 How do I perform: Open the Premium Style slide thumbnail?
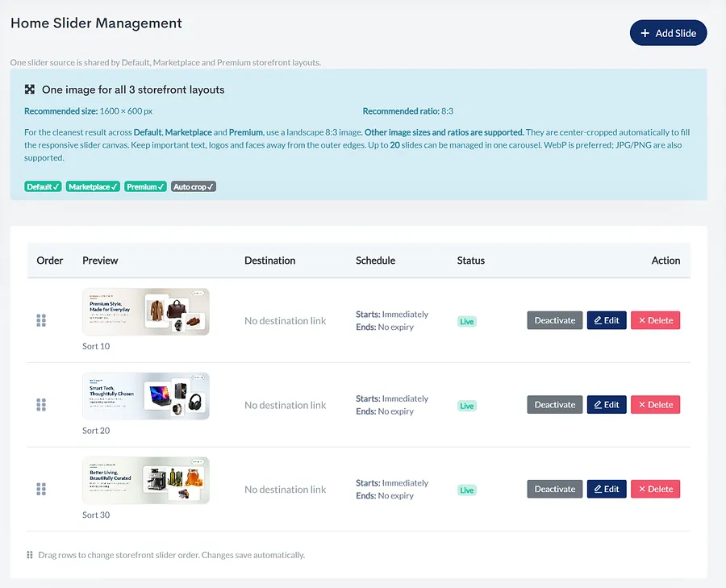click(146, 311)
